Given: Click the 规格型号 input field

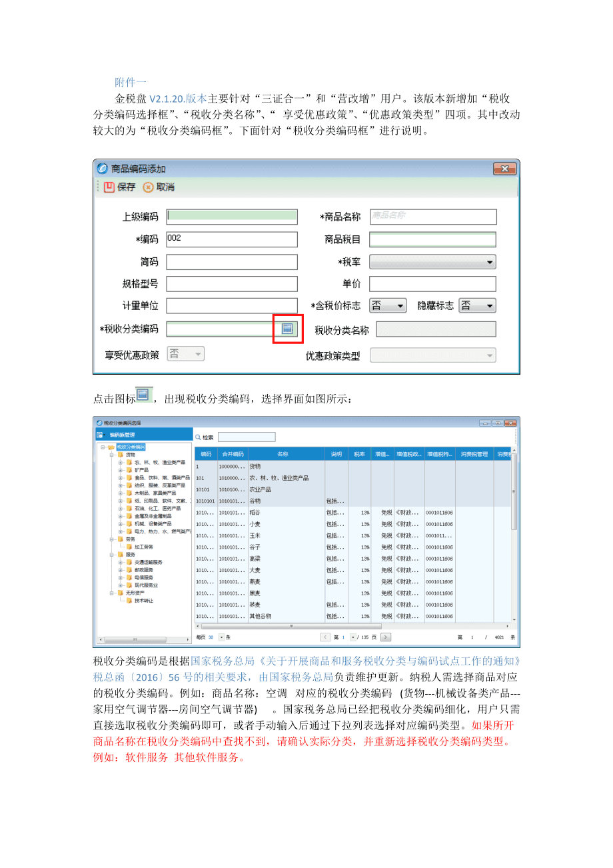Looking at the screenshot, I should coord(231,284).
